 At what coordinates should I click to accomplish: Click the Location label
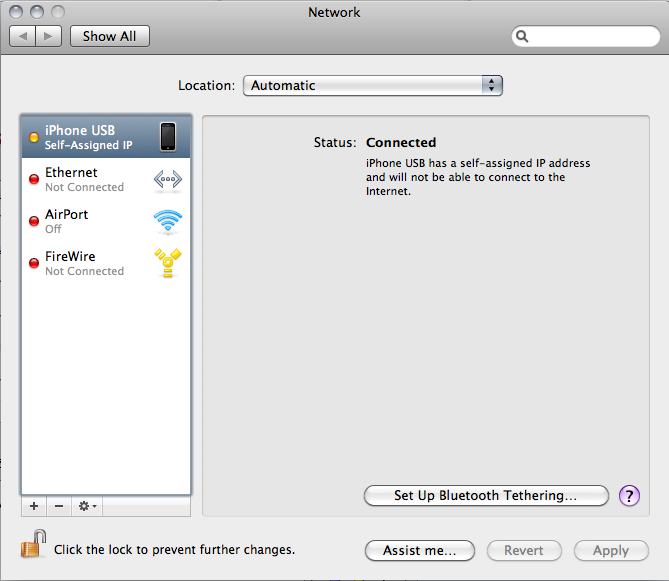click(207, 85)
